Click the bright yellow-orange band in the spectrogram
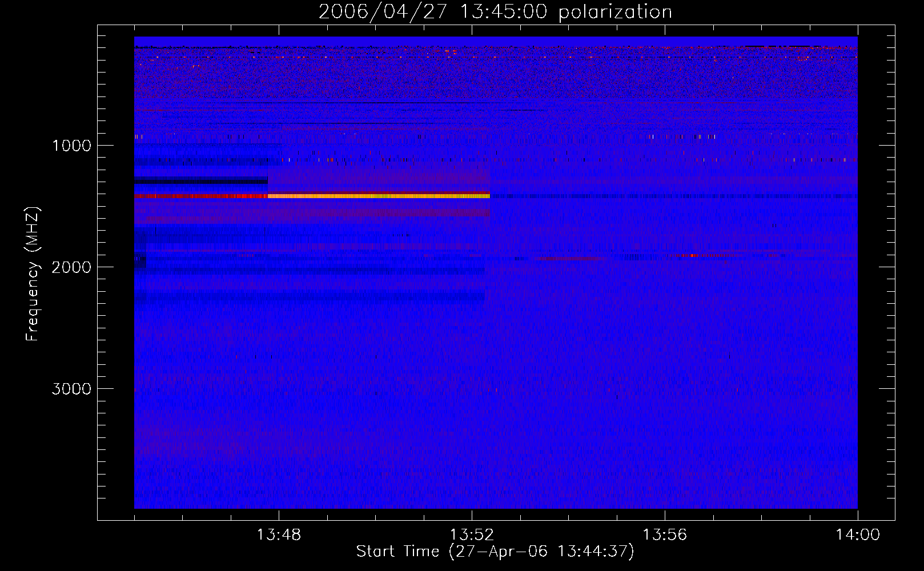 click(x=379, y=196)
